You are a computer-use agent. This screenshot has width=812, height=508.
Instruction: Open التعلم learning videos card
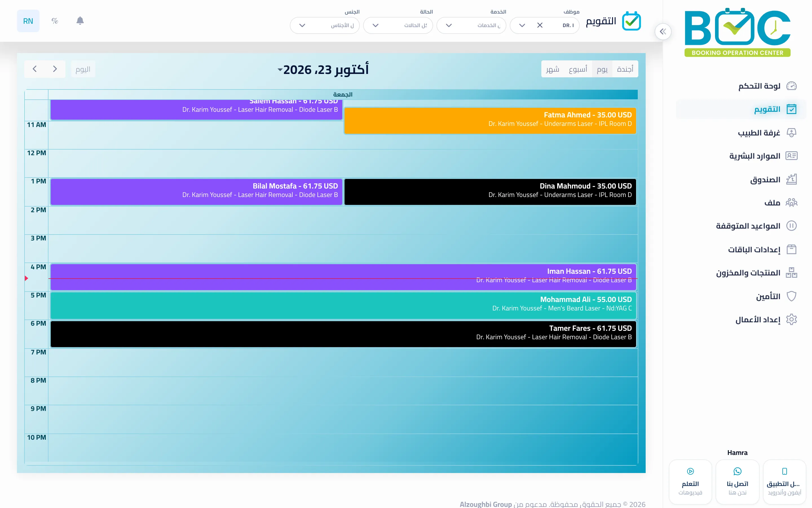tap(690, 482)
